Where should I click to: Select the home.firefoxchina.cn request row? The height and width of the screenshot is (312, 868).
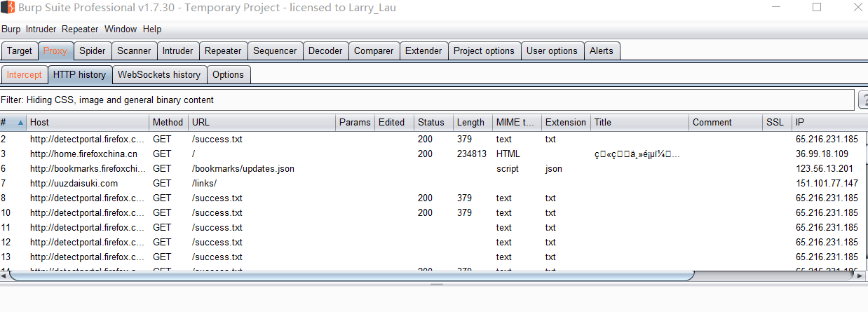pos(434,154)
